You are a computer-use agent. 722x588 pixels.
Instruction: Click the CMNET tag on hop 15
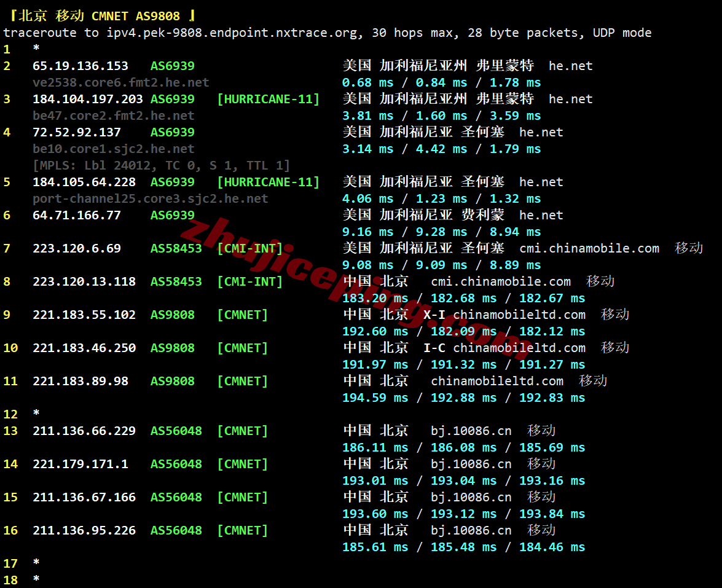(243, 497)
